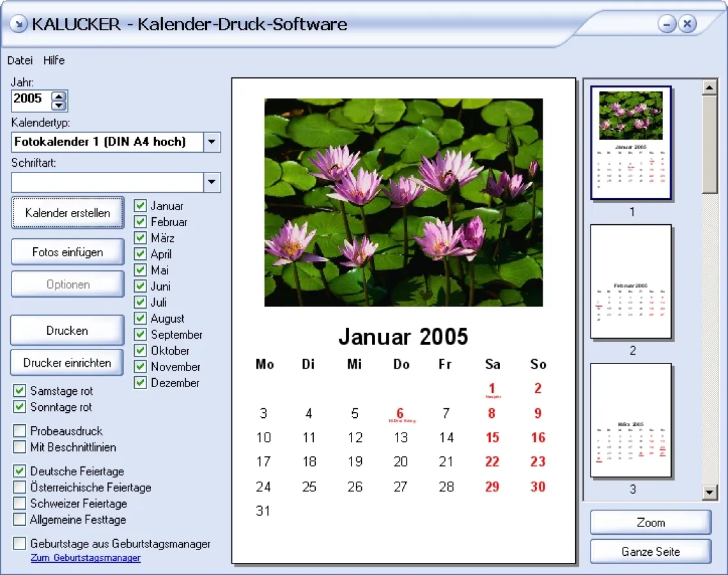Expand the Schriftart font dropdown
Image resolution: width=728 pixels, height=575 pixels.
click(212, 182)
